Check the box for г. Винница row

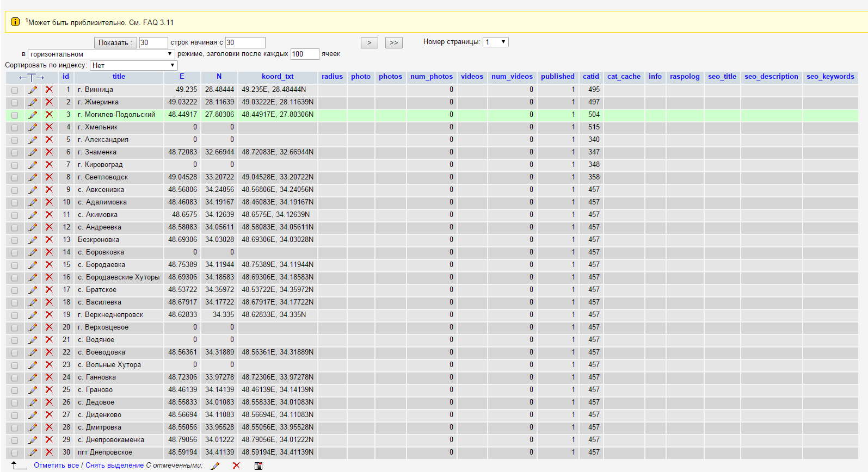tap(15, 90)
